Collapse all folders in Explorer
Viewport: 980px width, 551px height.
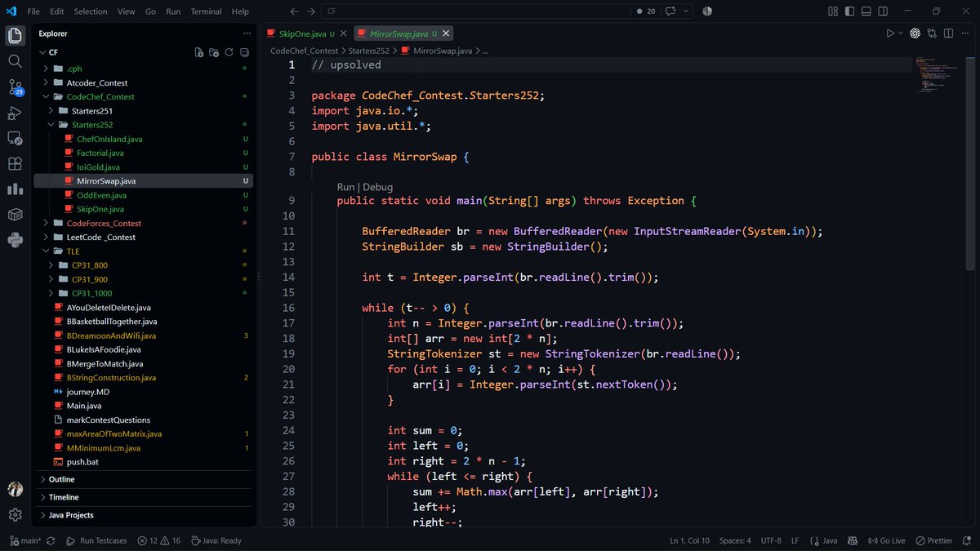coord(244,52)
